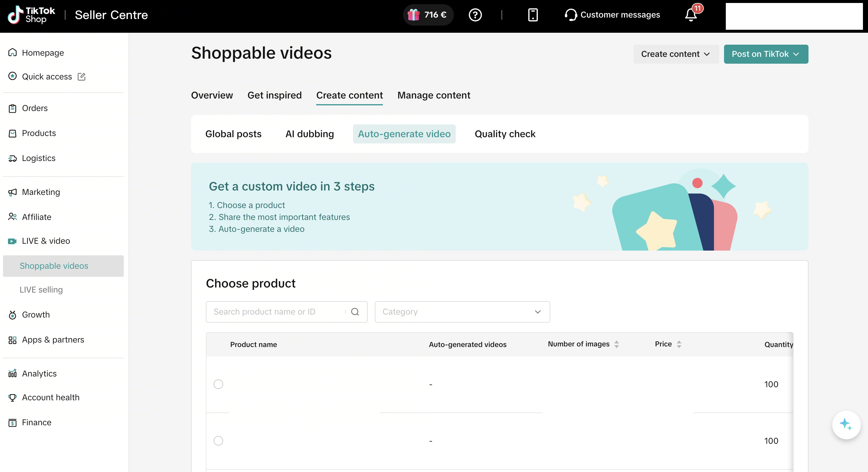Viewport: 868px width, 472px height.
Task: Open the gift rewards 716 € badge
Action: point(428,15)
